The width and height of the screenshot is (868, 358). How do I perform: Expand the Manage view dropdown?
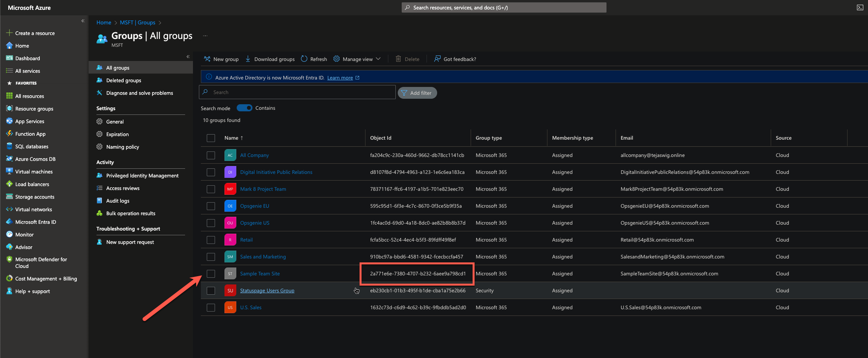(x=357, y=59)
